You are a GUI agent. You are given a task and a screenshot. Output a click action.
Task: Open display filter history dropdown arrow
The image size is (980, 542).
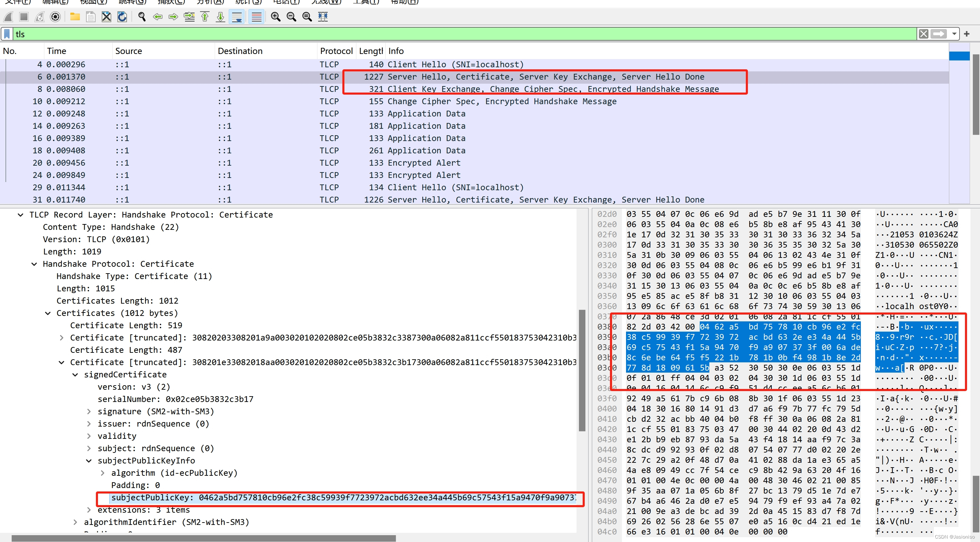(x=954, y=34)
